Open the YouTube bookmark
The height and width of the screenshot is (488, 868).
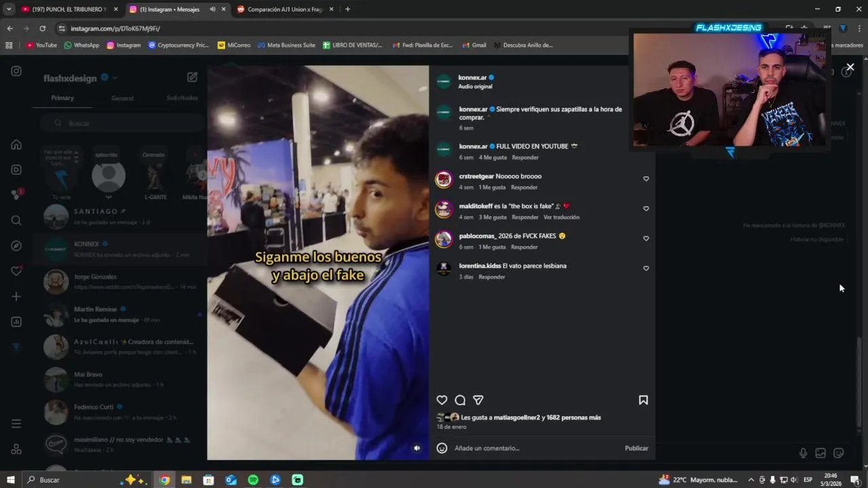point(41,45)
